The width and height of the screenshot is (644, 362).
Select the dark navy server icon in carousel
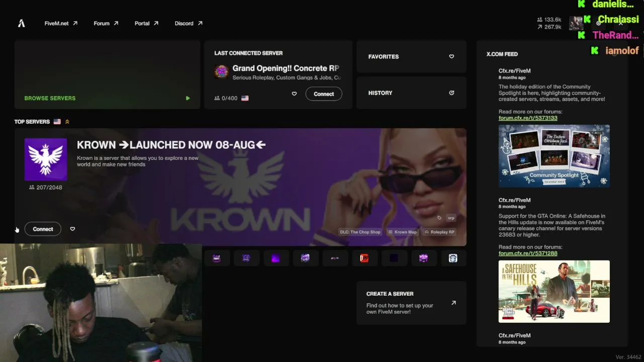[394, 258]
